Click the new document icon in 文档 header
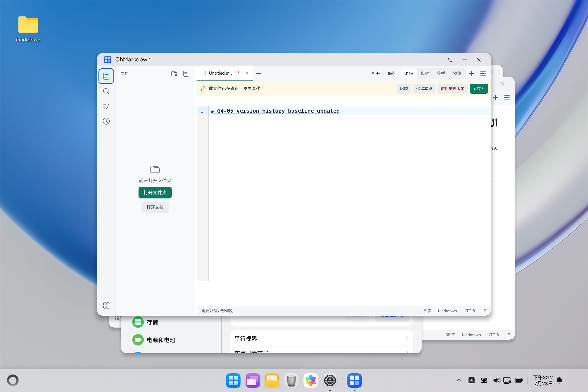This screenshot has width=588, height=392. click(186, 73)
